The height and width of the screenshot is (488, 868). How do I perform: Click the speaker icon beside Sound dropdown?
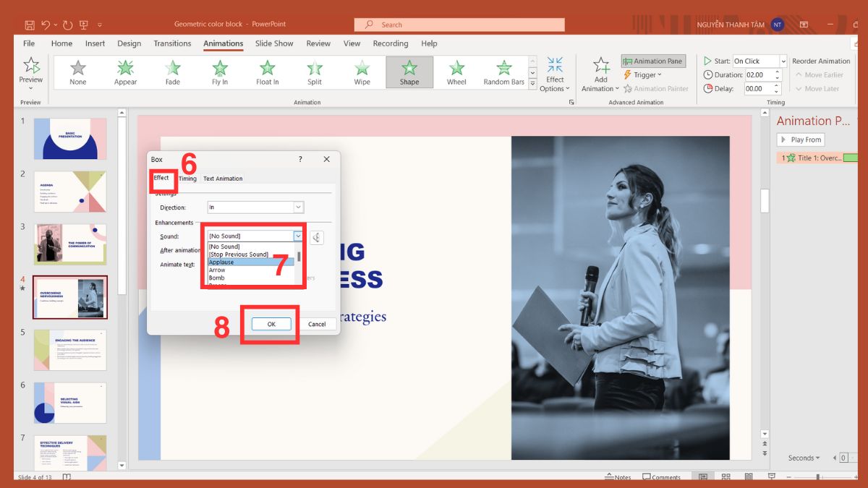pos(315,236)
